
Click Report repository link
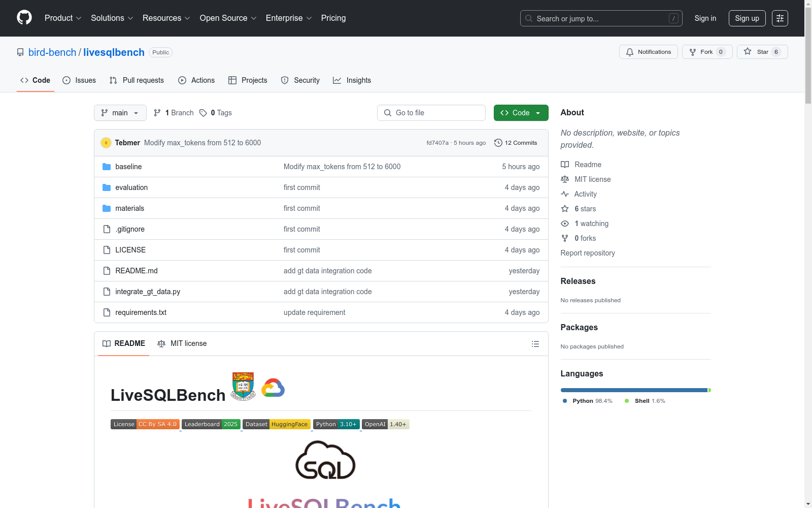tap(588, 253)
